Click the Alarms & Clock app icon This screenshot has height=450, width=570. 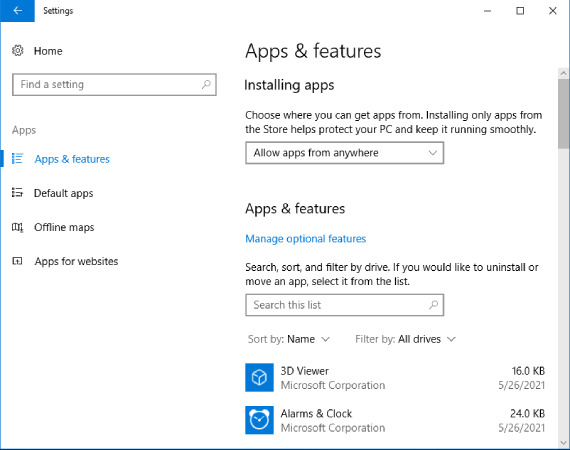coord(259,420)
